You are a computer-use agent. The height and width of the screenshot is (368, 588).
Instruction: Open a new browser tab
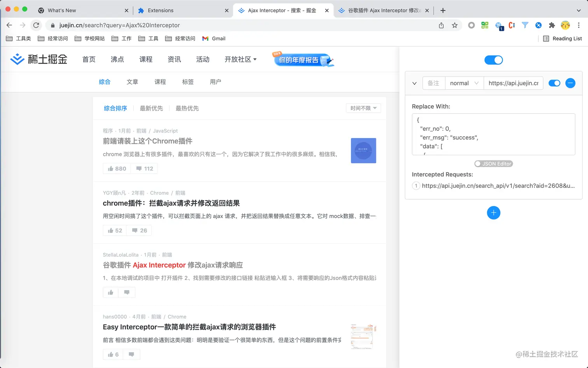[443, 11]
